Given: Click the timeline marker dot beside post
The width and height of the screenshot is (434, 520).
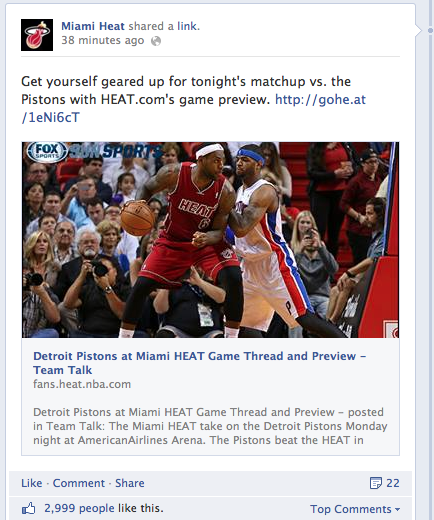Looking at the screenshot, I should coord(430,31).
